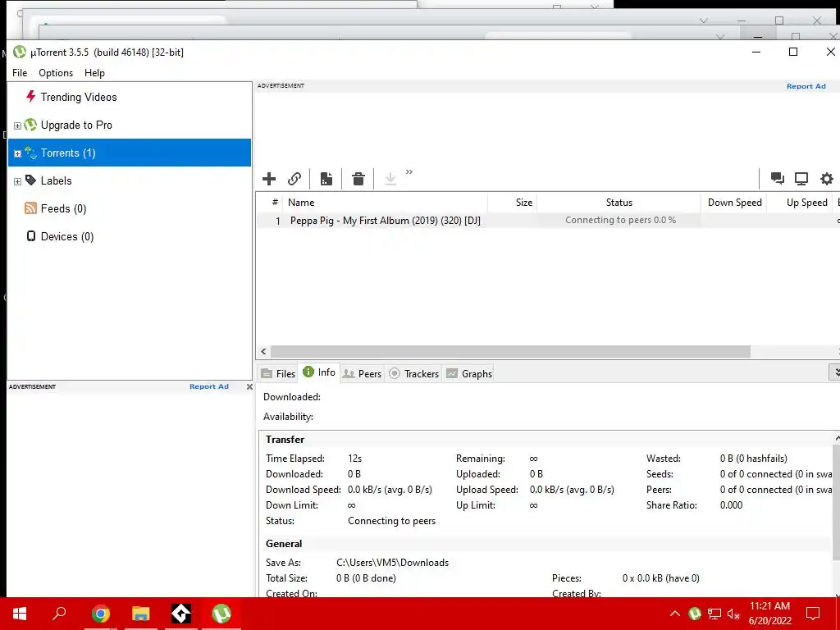The image size is (840, 630).
Task: Click the Create New Torrent file icon
Action: [x=326, y=178]
